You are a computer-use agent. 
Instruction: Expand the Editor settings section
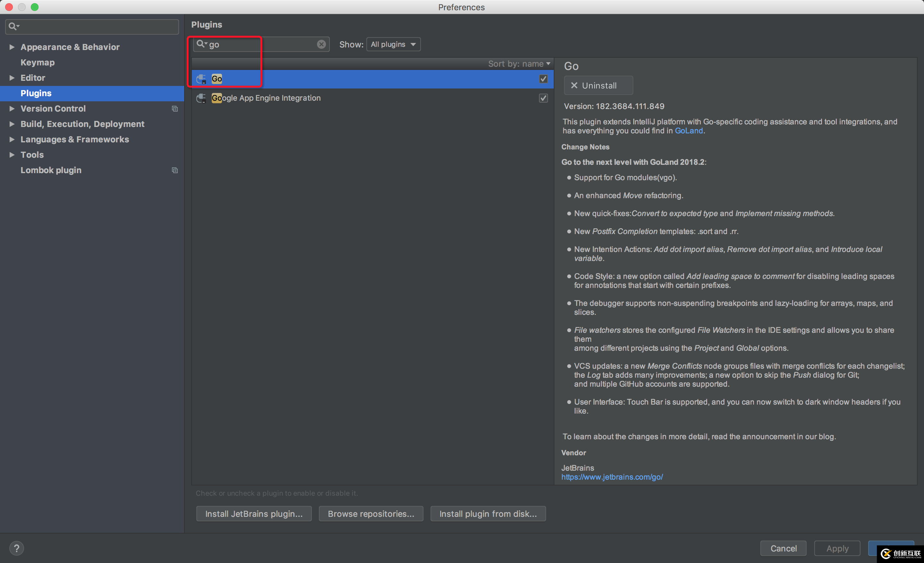coord(11,77)
